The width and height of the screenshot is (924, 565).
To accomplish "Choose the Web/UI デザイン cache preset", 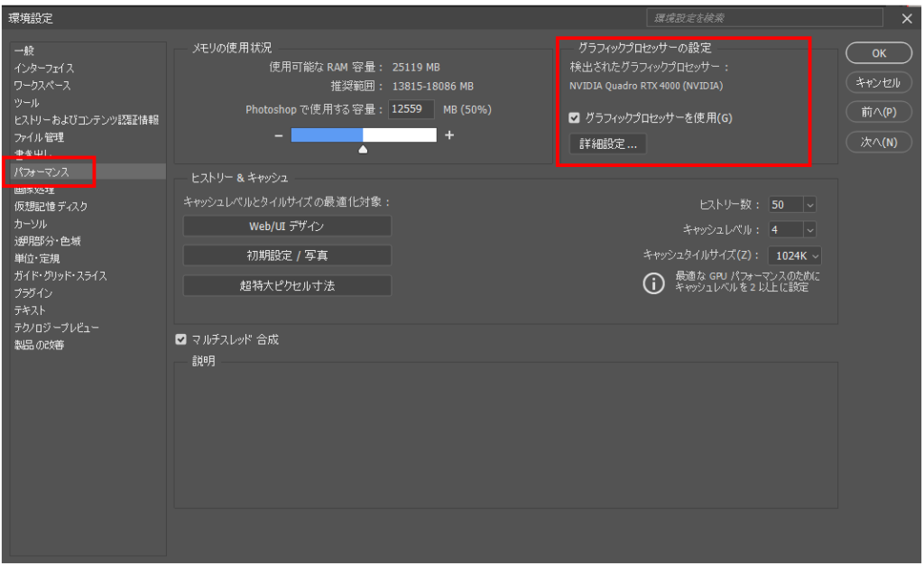I will pyautogui.click(x=287, y=226).
